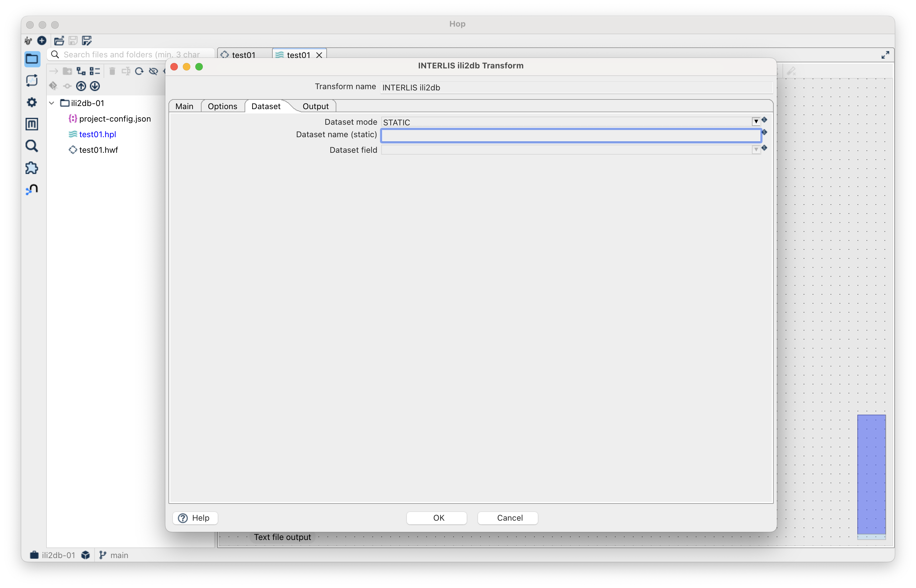
Task: Select test01.hwf in the file tree
Action: click(98, 150)
